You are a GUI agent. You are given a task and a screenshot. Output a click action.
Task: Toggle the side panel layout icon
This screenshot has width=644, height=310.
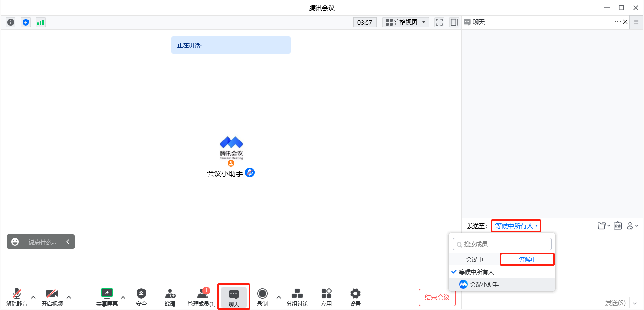pos(454,22)
